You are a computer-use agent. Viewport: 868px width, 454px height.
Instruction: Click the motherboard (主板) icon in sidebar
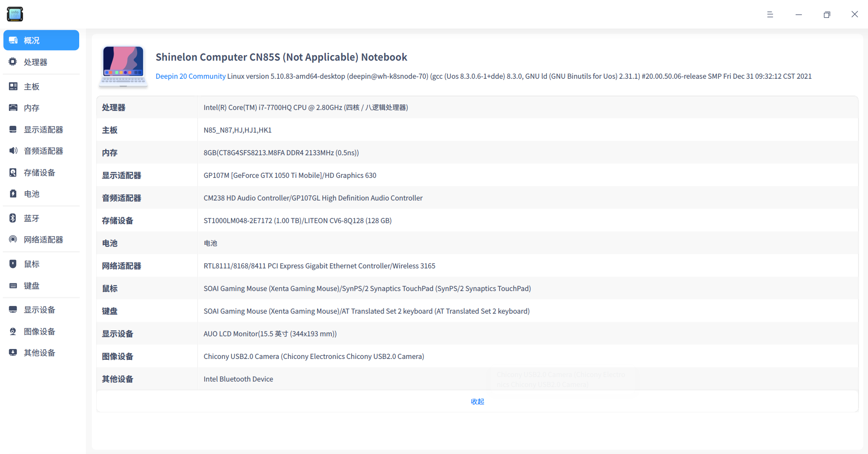click(13, 86)
